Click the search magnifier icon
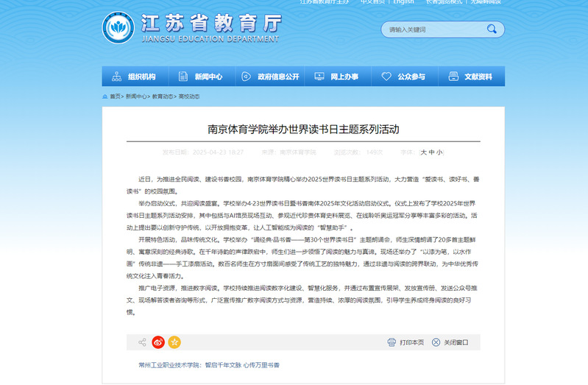 coord(492,29)
